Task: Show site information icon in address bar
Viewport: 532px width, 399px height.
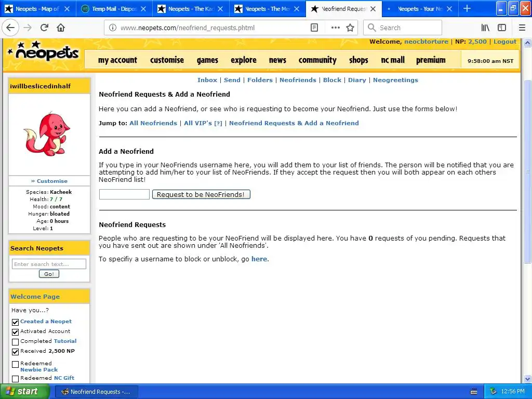Action: coord(113,28)
